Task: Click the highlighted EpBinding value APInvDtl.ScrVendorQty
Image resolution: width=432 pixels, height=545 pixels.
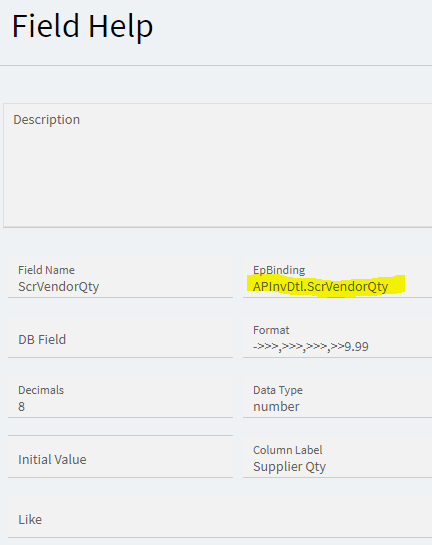Action: (320, 287)
